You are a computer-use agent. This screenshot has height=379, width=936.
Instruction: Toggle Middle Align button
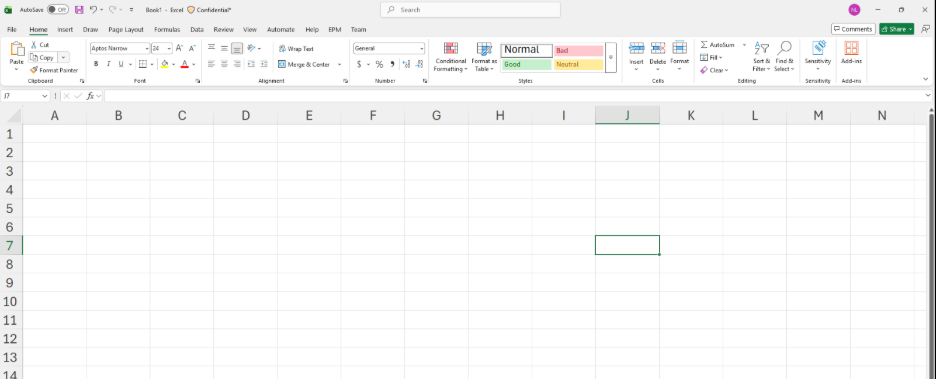pyautogui.click(x=224, y=48)
